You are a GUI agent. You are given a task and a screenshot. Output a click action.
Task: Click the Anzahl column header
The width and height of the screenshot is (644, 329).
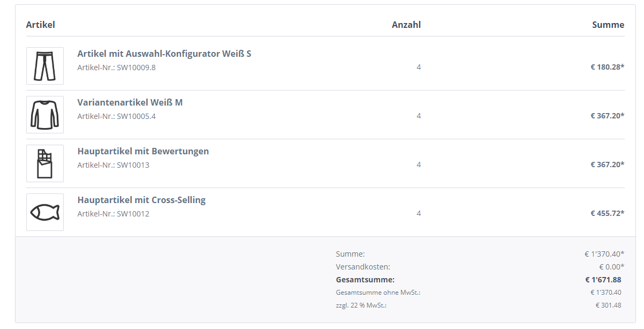pos(406,25)
